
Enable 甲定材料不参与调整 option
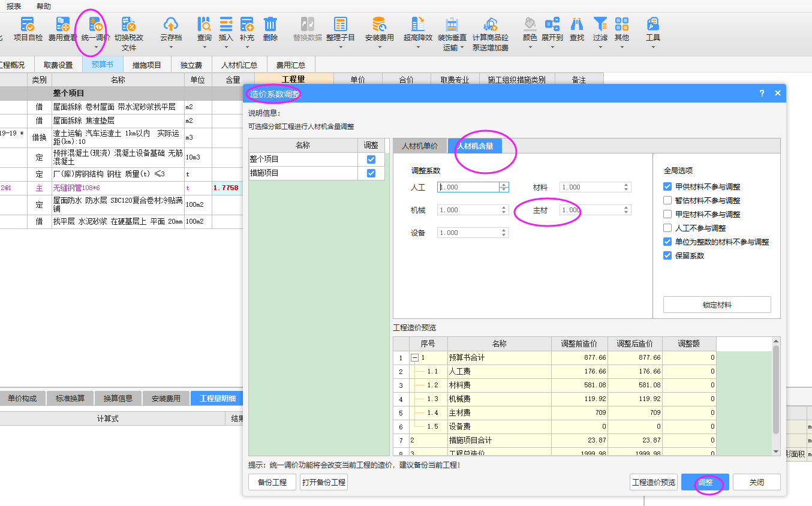(x=667, y=215)
